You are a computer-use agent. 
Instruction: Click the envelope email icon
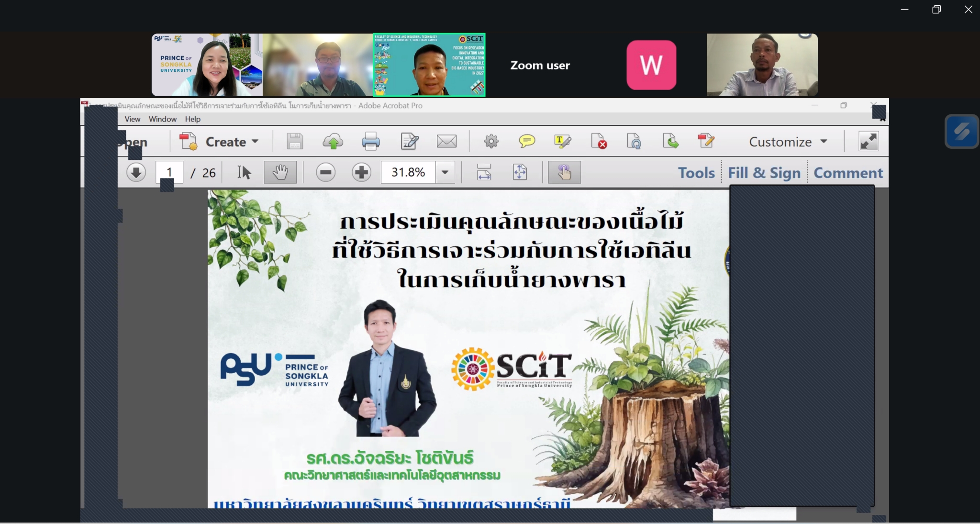446,142
